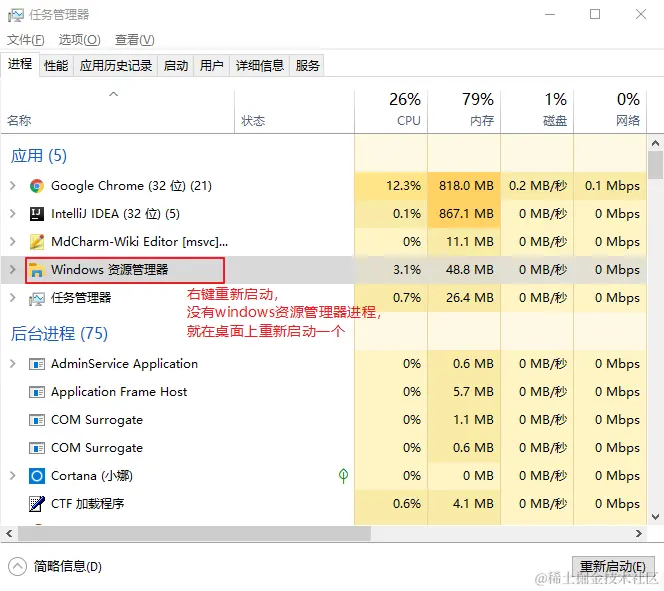The width and height of the screenshot is (664, 591).
Task: Expand the Google Chrome process group
Action: [x=13, y=185]
